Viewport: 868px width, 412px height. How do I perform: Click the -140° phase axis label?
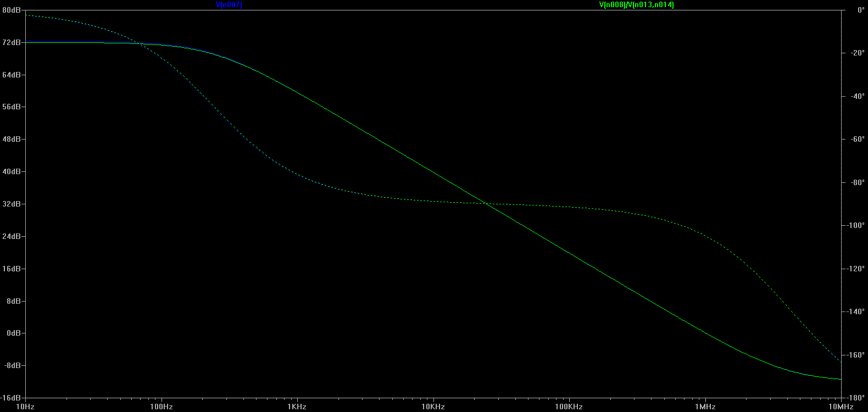[855, 311]
